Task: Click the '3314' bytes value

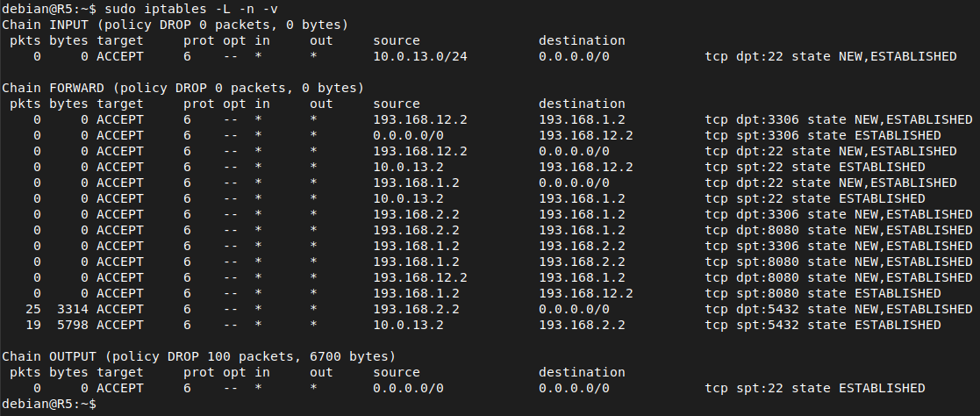Action: pos(73,309)
